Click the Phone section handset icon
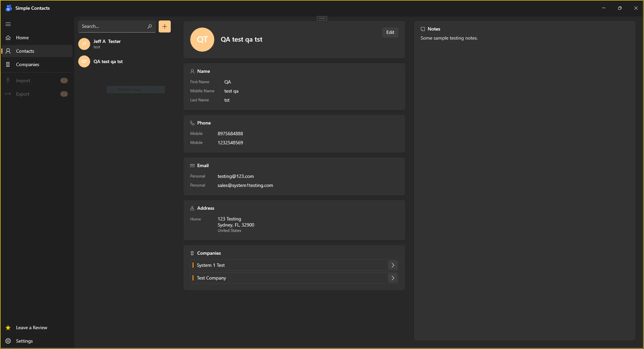Screen dimensions: 644x349 pos(192,123)
